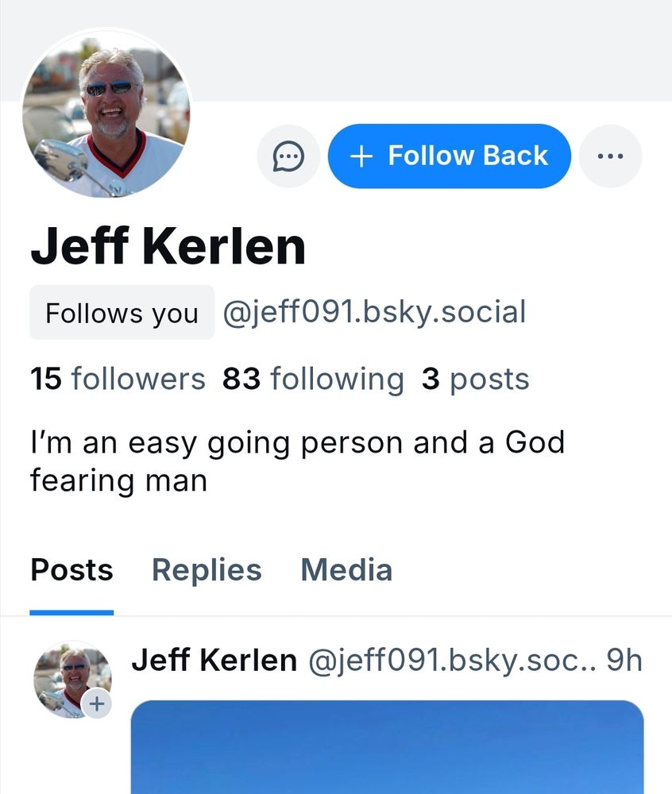Click the Follows you badge

122,313
